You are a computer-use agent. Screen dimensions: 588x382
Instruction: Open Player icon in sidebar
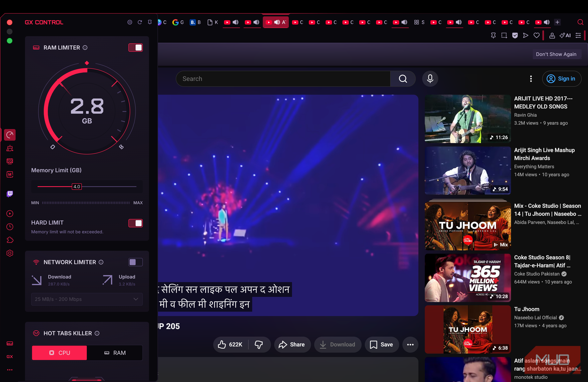point(10,213)
